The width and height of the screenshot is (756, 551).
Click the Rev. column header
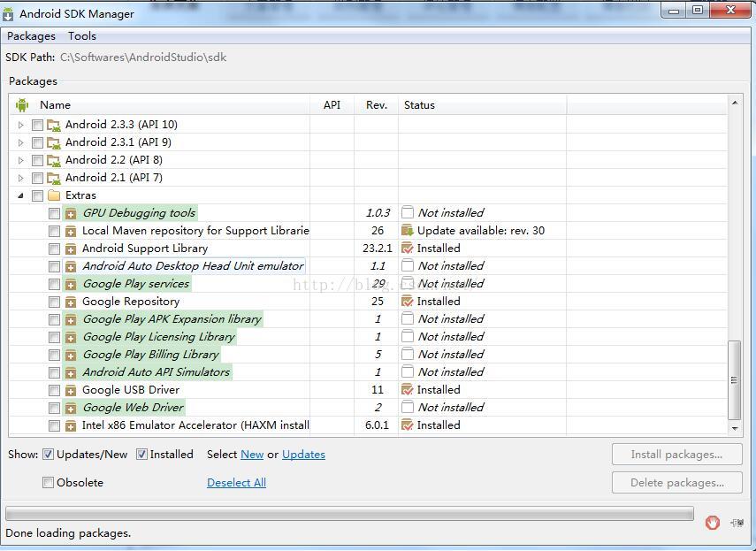[x=377, y=105]
